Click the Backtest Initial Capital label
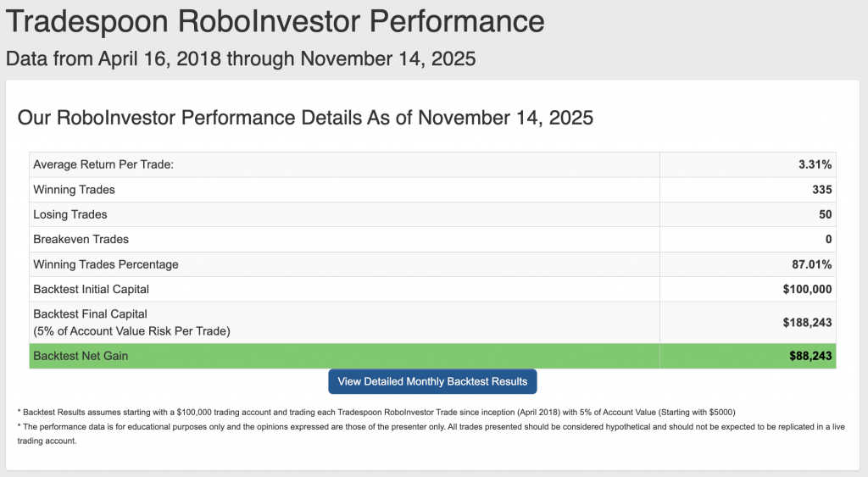The width and height of the screenshot is (868, 477). point(92,289)
